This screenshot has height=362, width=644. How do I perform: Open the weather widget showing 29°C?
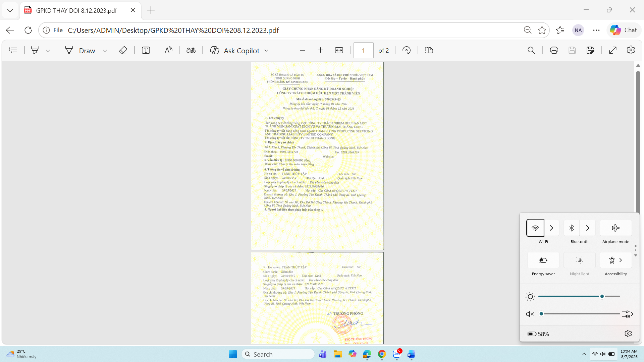click(x=21, y=354)
